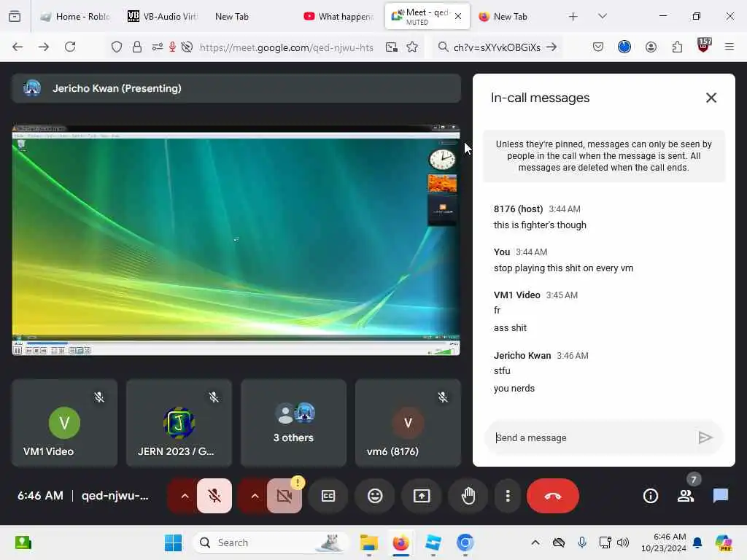The height and width of the screenshot is (560, 747).
Task: Click the Present now button
Action: pyautogui.click(x=422, y=496)
